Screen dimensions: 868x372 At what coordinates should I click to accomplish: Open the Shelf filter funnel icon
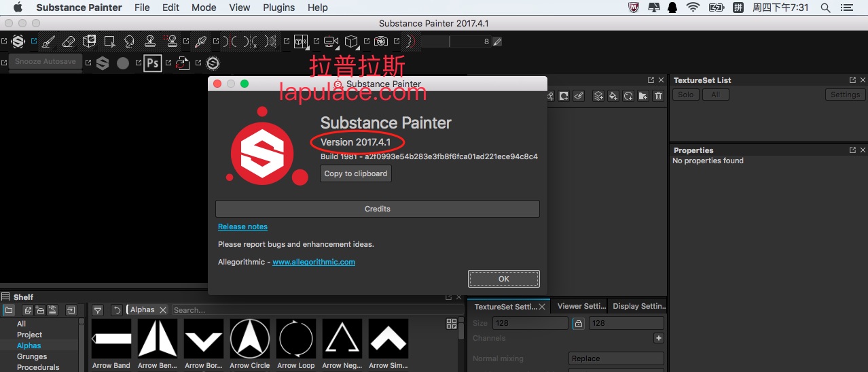click(98, 310)
